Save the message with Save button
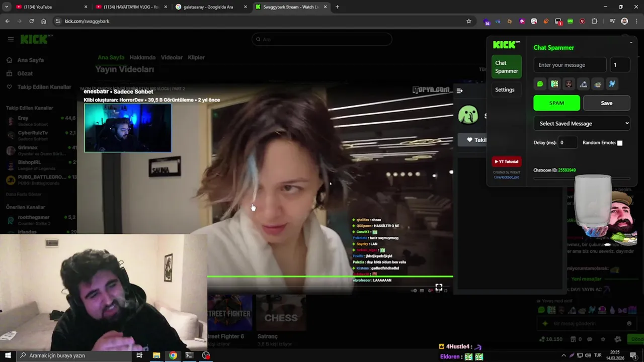The image size is (644, 362). (x=606, y=103)
